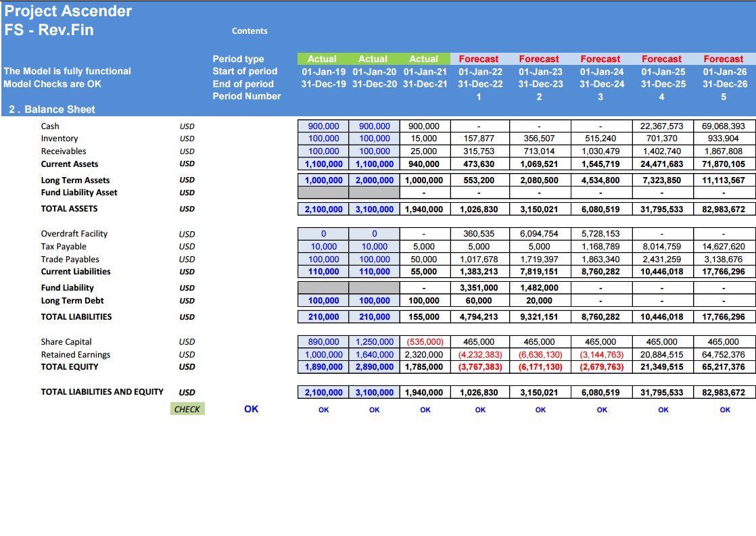
Task: Select Trade Payables 1,017,678 cell
Action: 478,260
